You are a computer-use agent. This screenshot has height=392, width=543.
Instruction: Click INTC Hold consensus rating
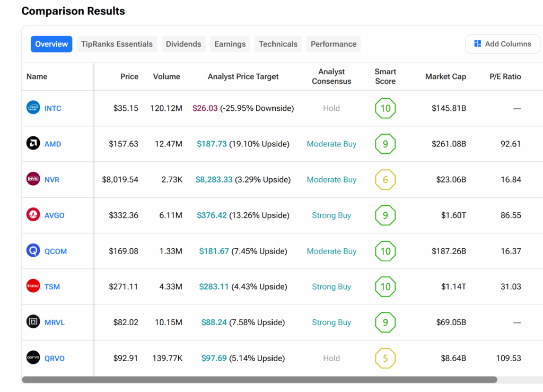331,108
